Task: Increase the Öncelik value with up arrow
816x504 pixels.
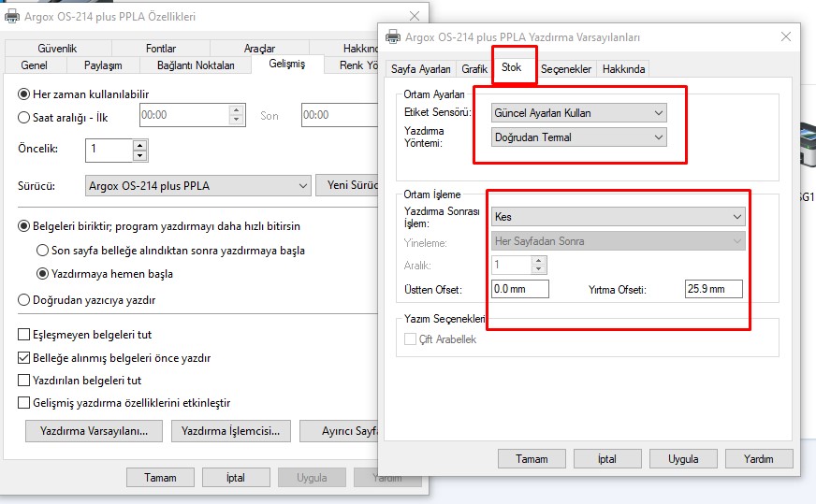Action: coord(139,146)
